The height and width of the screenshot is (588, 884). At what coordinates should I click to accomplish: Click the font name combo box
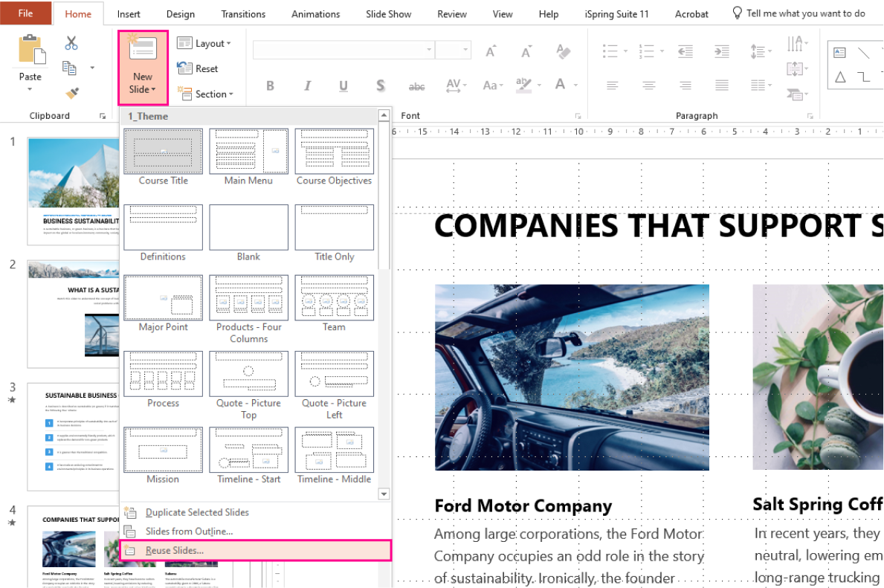343,50
